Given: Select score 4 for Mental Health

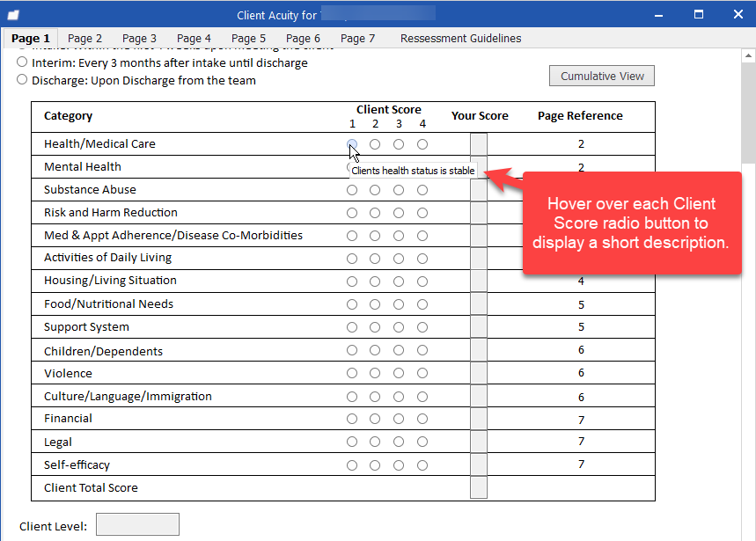Looking at the screenshot, I should (422, 166).
